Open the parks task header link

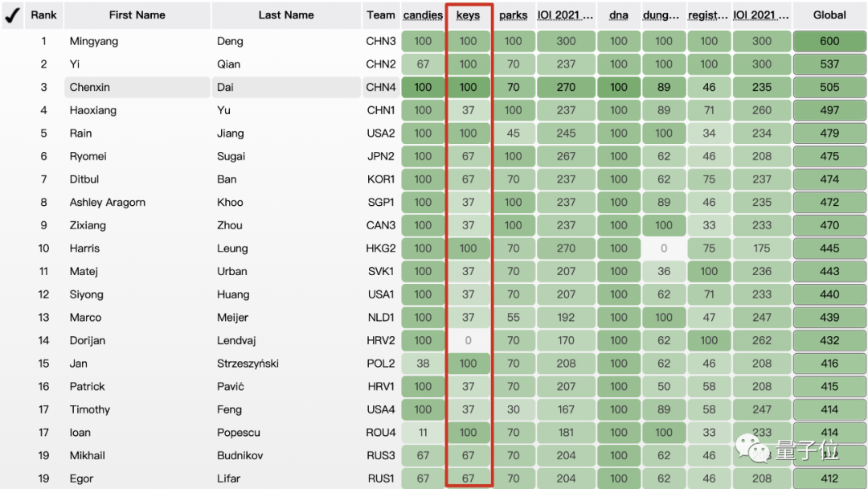(x=513, y=15)
